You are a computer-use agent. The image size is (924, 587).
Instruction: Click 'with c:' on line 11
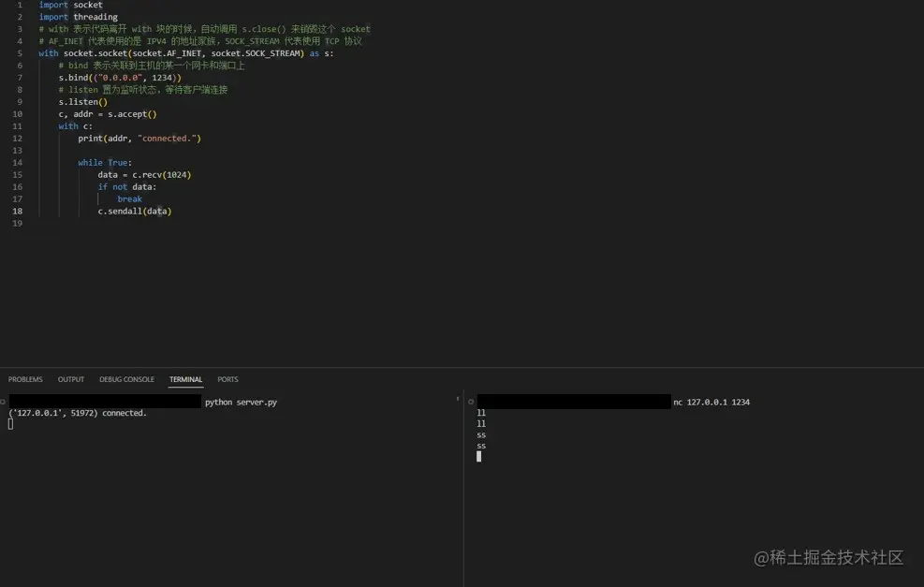pyautogui.click(x=76, y=125)
